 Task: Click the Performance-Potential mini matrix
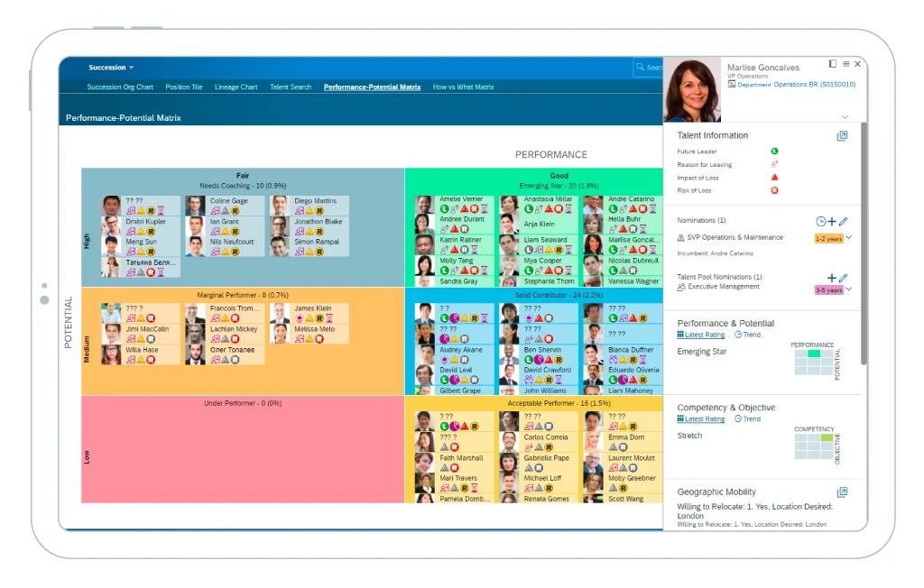pos(814,363)
